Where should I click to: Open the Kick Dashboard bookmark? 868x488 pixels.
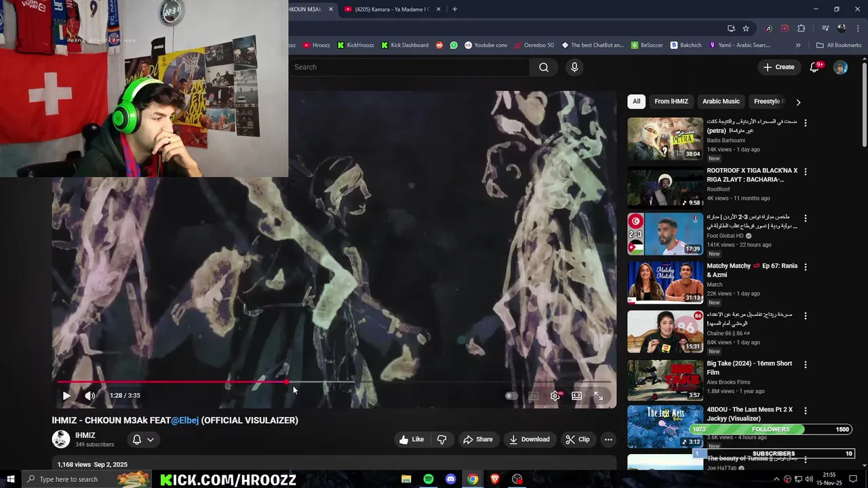pos(405,45)
